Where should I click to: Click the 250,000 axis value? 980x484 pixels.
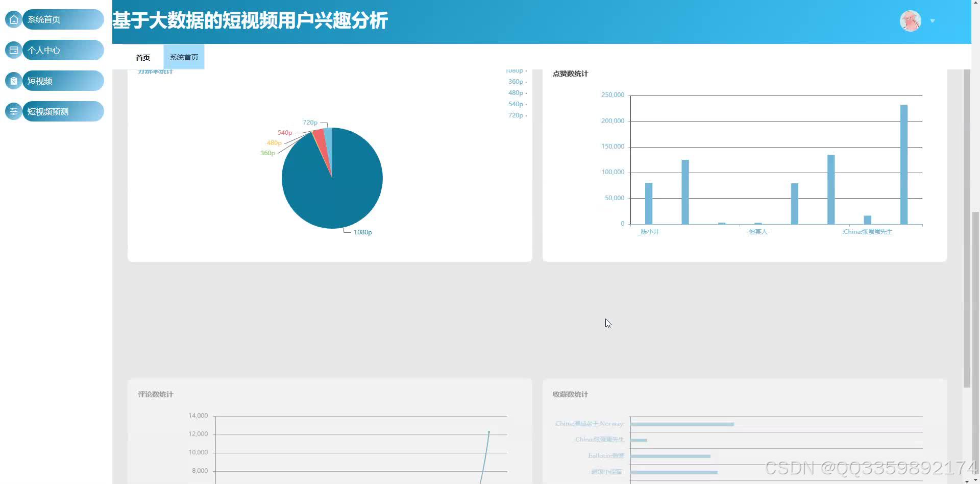tap(612, 95)
